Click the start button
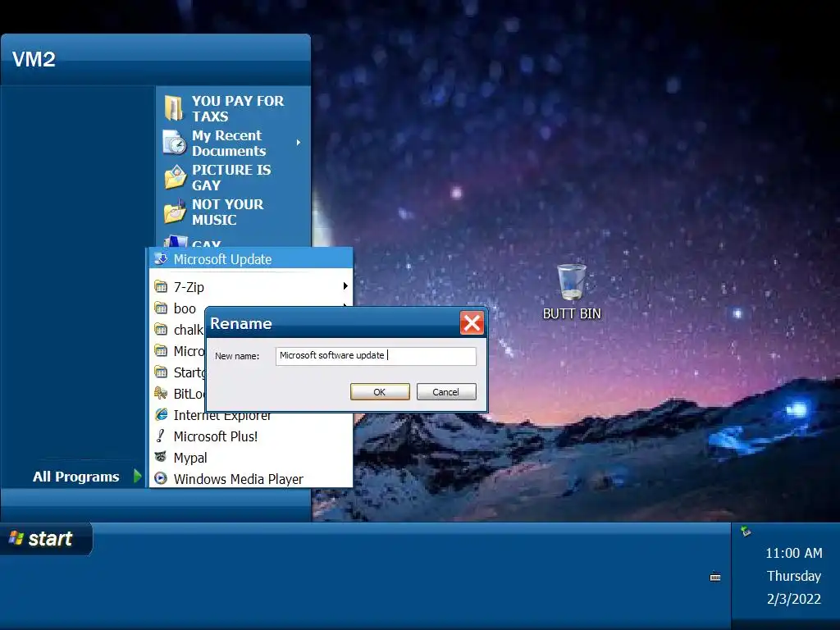This screenshot has width=840, height=630. pyautogui.click(x=46, y=538)
